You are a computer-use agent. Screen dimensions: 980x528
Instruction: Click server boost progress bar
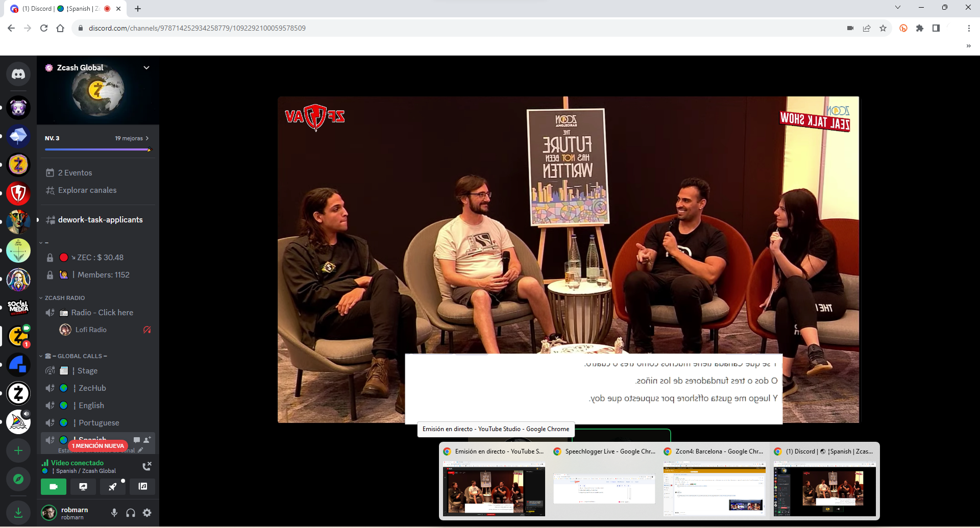(x=98, y=149)
